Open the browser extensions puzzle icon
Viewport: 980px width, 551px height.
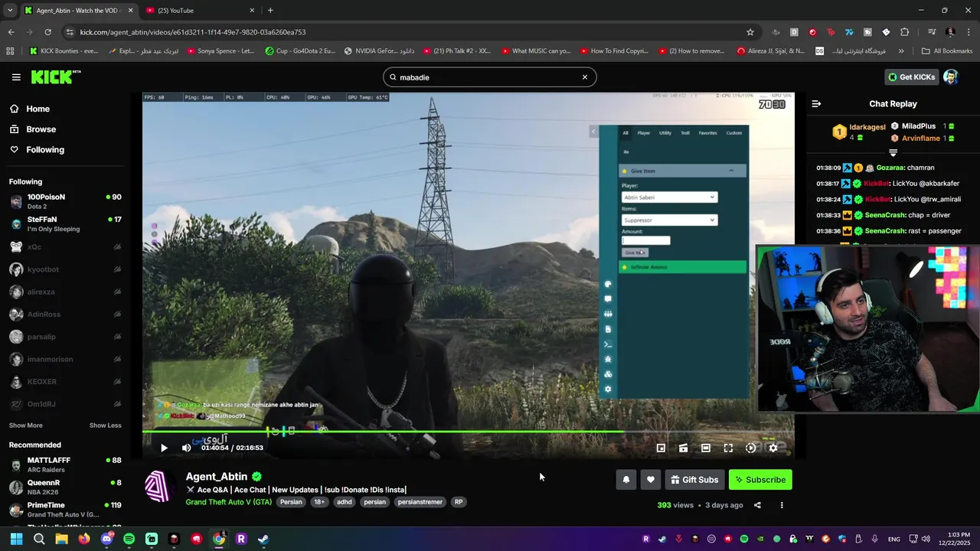pyautogui.click(x=905, y=32)
